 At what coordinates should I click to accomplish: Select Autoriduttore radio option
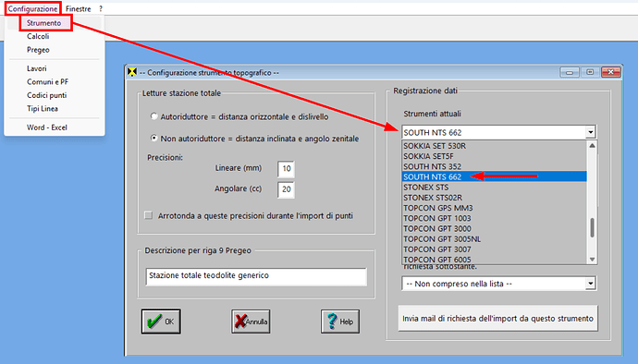(153, 116)
